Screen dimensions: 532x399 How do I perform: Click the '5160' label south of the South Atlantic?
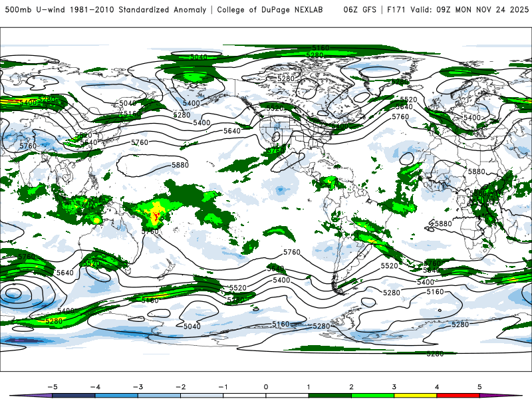[x=436, y=292]
